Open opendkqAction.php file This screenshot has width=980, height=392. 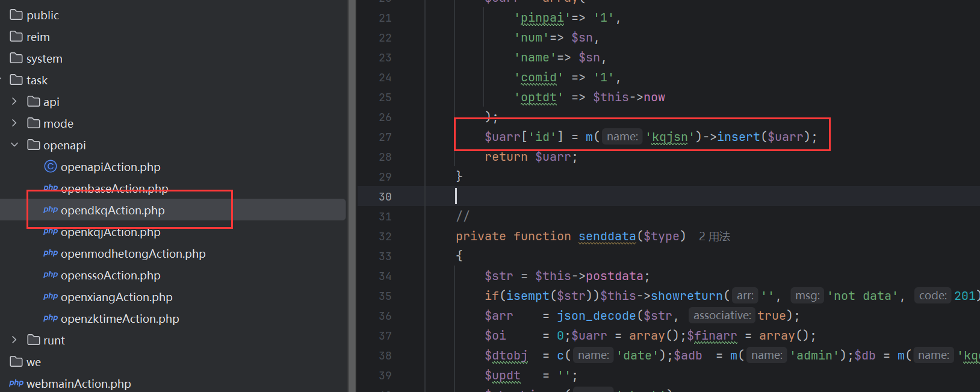(113, 210)
